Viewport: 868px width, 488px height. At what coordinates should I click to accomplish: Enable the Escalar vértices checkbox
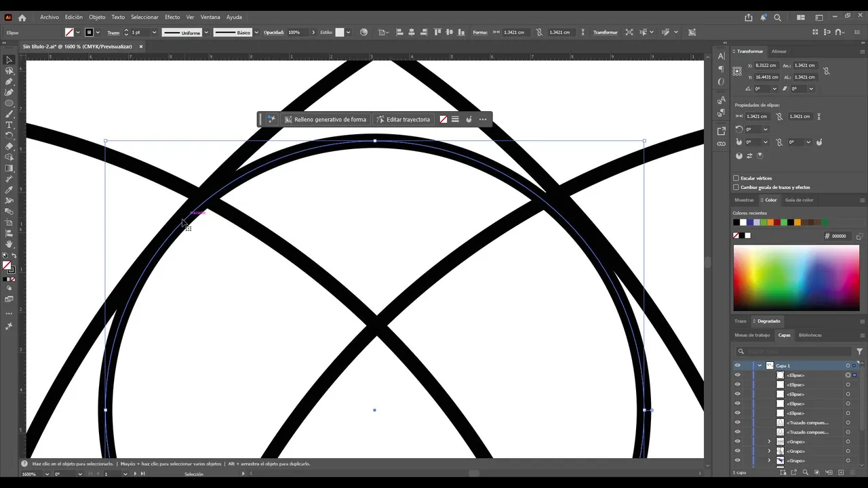tap(736, 178)
